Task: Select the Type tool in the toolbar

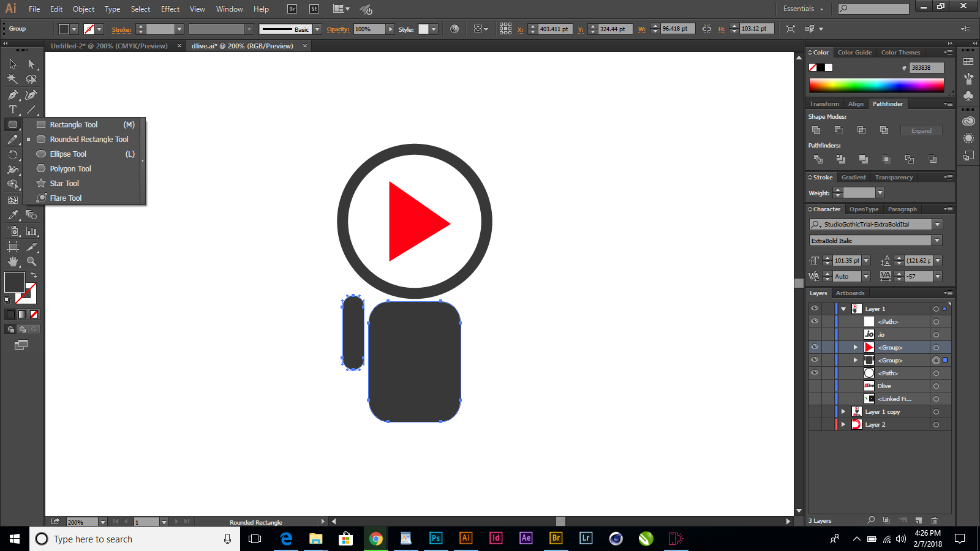Action: (x=12, y=109)
